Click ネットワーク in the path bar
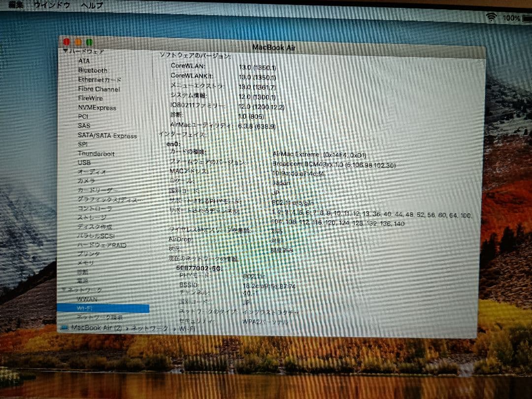The height and width of the screenshot is (399, 532). coord(150,328)
